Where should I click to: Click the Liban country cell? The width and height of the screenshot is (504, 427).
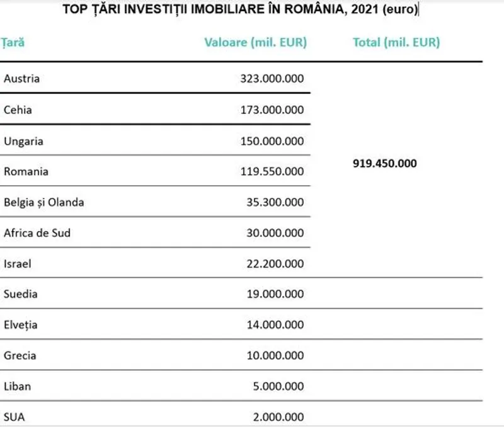coord(17,386)
